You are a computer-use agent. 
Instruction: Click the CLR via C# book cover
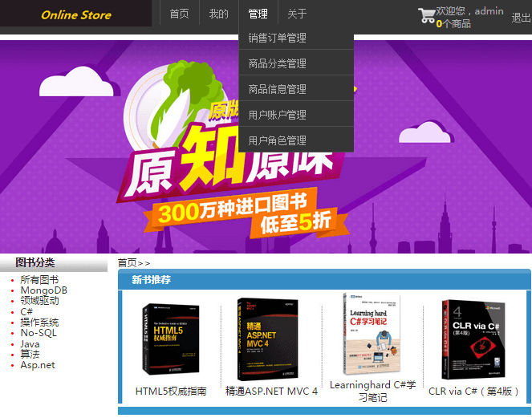coord(473,339)
